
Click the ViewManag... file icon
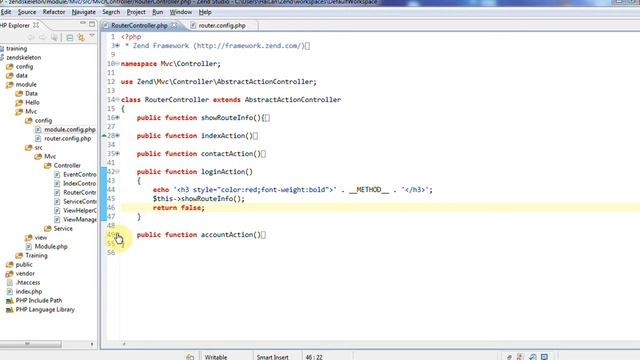(x=57, y=219)
